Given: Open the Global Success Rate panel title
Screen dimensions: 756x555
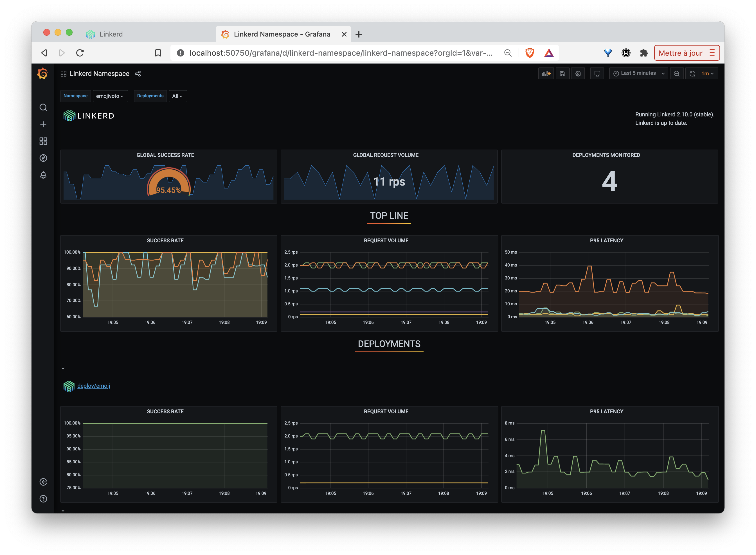Looking at the screenshot, I should [165, 155].
